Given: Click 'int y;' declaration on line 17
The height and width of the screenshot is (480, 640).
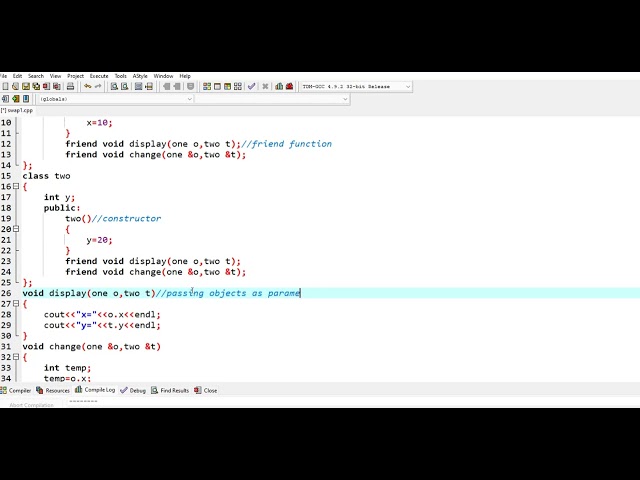Looking at the screenshot, I should point(60,197).
